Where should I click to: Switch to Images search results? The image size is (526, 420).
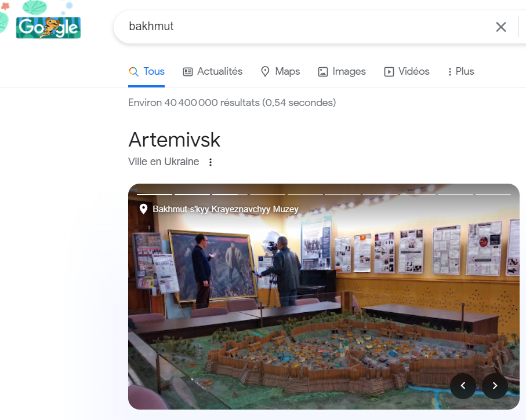[342, 72]
